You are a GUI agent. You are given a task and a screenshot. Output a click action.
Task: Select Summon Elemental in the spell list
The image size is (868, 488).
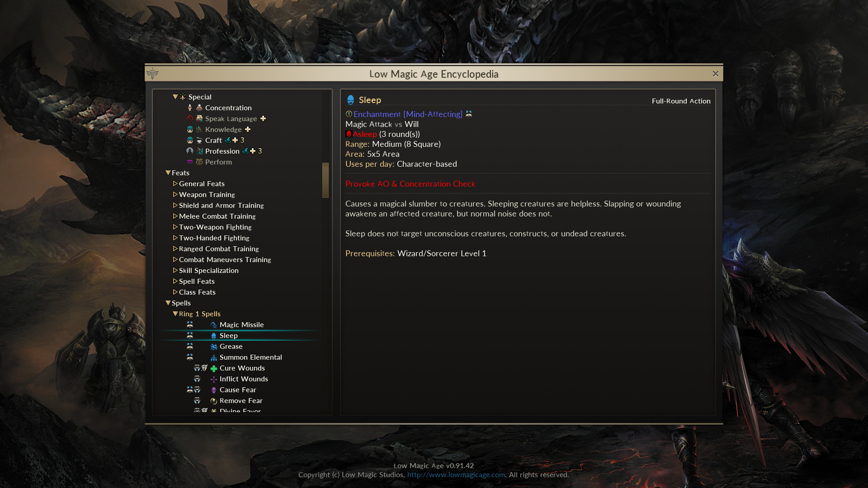tap(250, 357)
